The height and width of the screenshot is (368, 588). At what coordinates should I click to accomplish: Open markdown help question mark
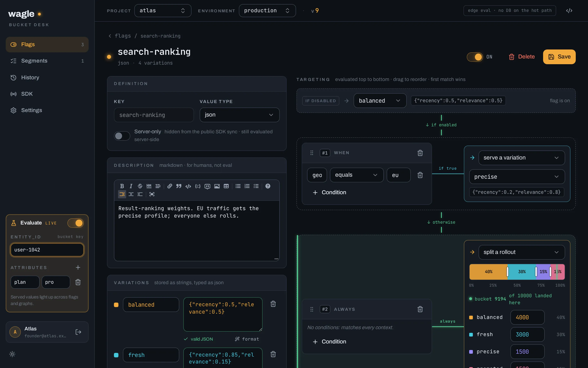(268, 186)
